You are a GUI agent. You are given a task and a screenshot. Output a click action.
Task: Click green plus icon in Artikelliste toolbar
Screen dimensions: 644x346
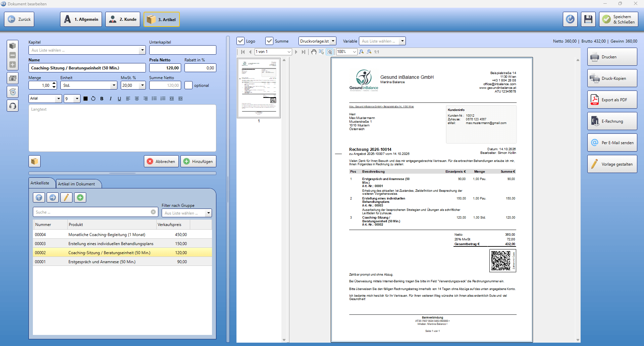80,197
